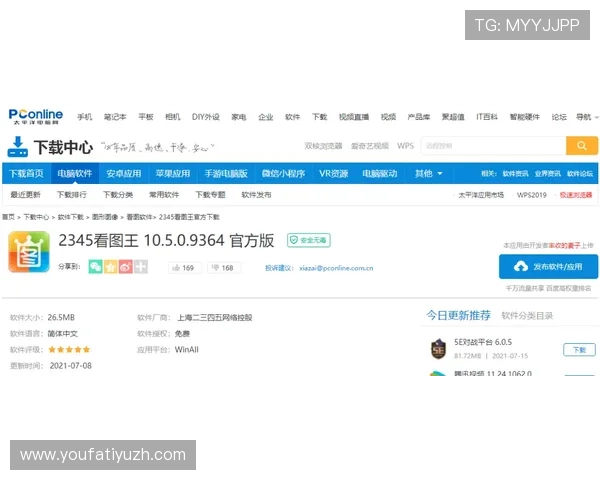
Task: Click DIY外设 in top navigation
Action: tap(206, 117)
